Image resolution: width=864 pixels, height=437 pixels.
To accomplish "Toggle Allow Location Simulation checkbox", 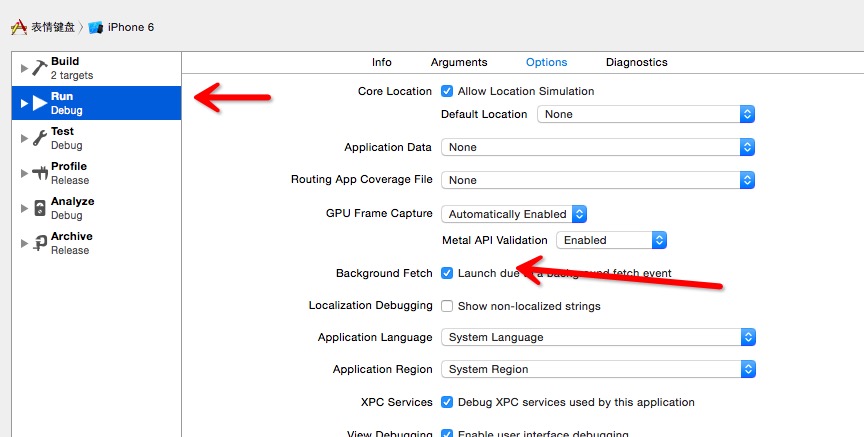I will (447, 91).
